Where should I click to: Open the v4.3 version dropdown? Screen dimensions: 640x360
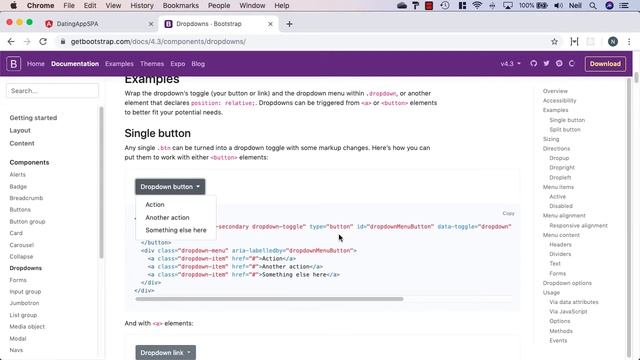(x=511, y=64)
